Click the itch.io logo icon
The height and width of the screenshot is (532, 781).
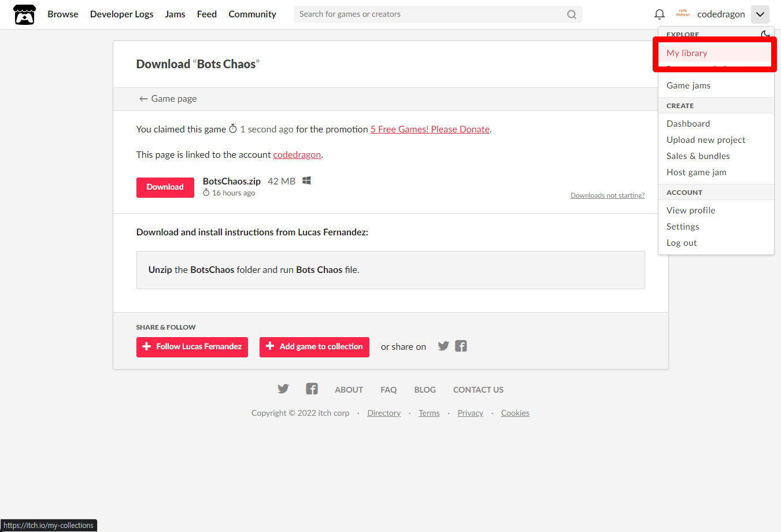tap(24, 14)
